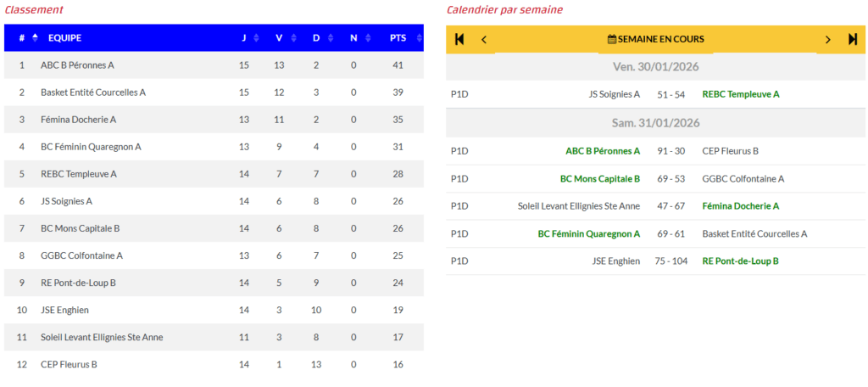Click BC Féminin Quaregnon A match link

589,233
